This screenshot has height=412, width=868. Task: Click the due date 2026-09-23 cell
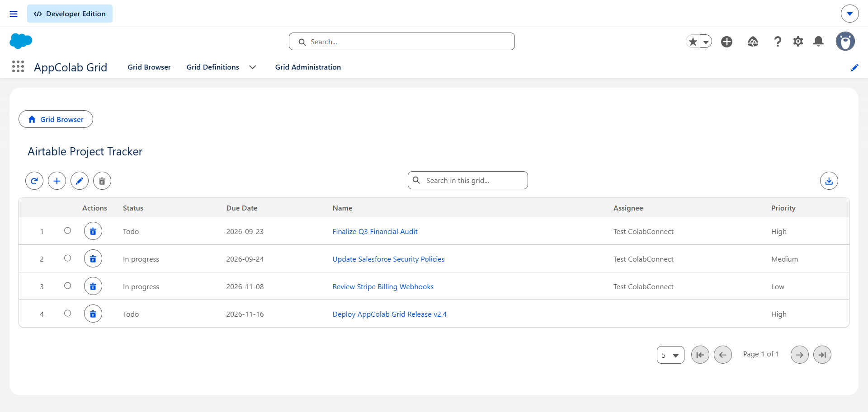click(245, 231)
